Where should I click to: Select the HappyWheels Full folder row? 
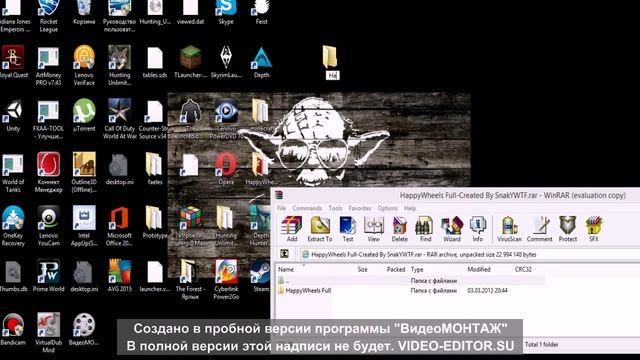pos(410,291)
